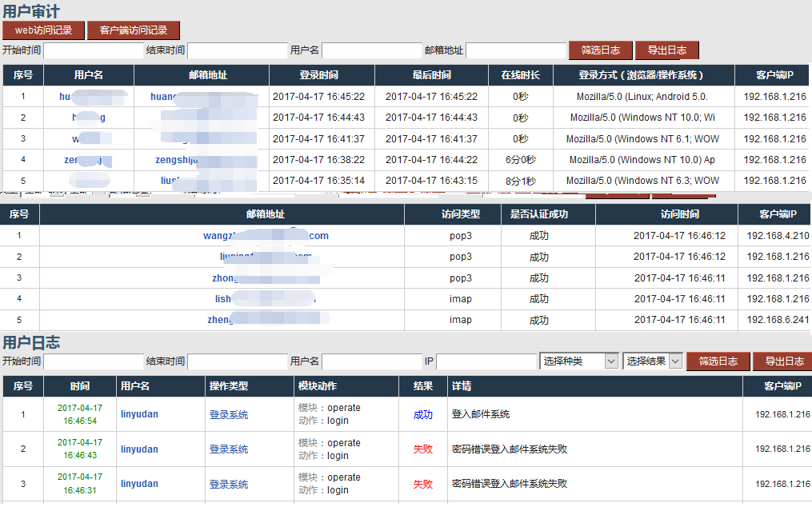Viewport: 812px width, 519px height.
Task: Switch to 客户端访问记录 tab
Action: click(x=133, y=30)
